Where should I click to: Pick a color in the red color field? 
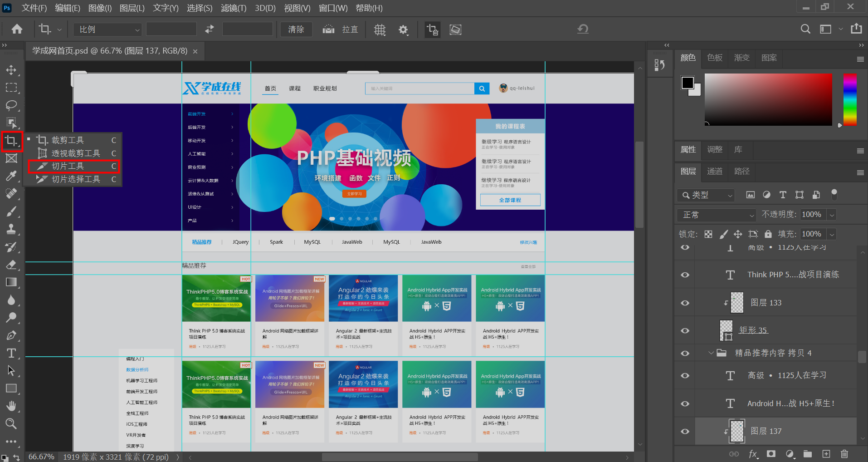click(768, 99)
